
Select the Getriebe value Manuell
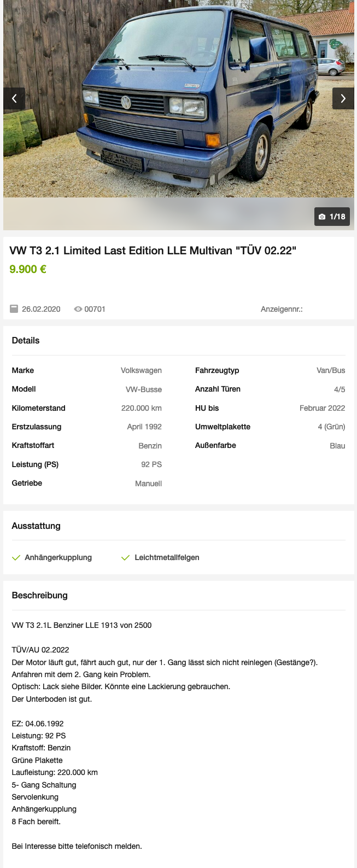pos(148,483)
